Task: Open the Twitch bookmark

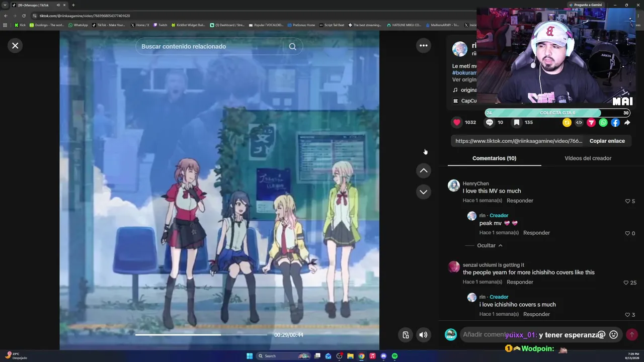Action: coord(160,25)
